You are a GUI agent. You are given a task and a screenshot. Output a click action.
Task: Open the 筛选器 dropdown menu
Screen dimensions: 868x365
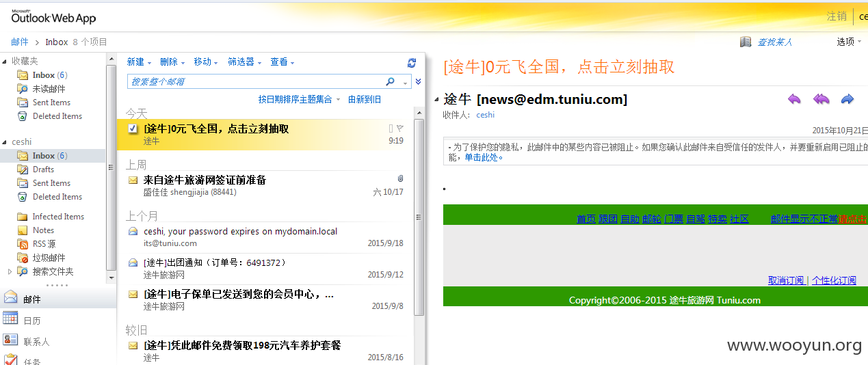point(245,62)
